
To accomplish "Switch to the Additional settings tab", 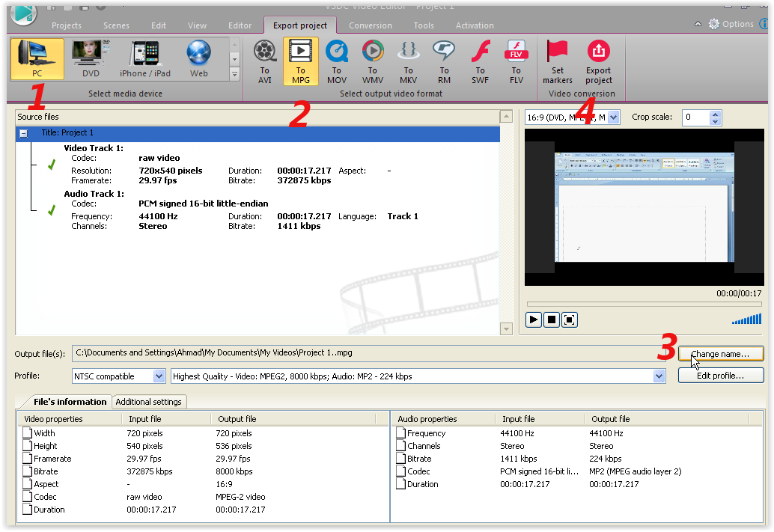I will 148,402.
